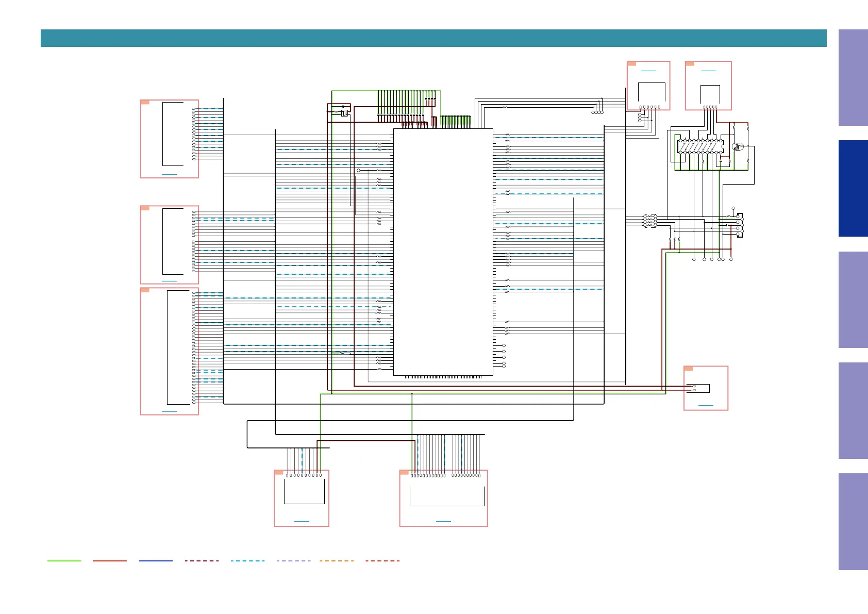Image resolution: width=868 pixels, height=614 pixels.
Task: Click the transistor symbol beside the DIP chip
Action: tap(738, 147)
